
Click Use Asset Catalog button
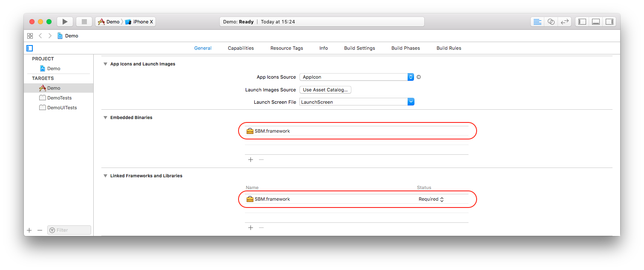click(325, 90)
